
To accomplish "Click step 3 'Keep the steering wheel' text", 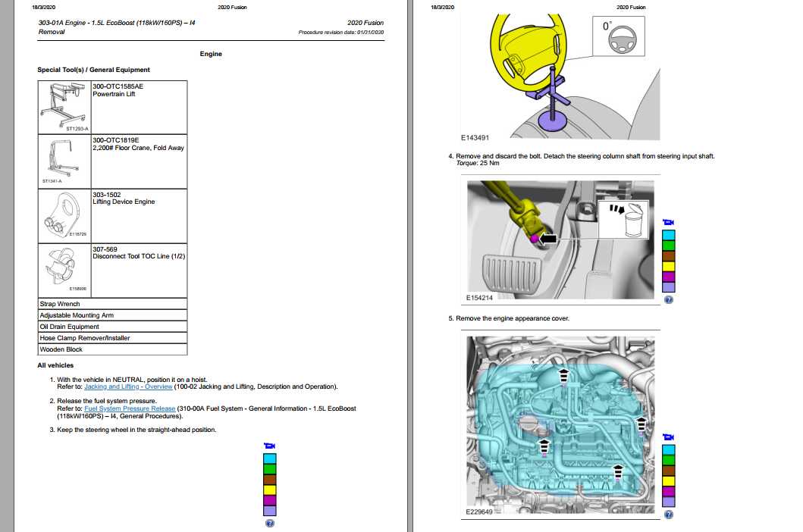I will tap(136, 430).
